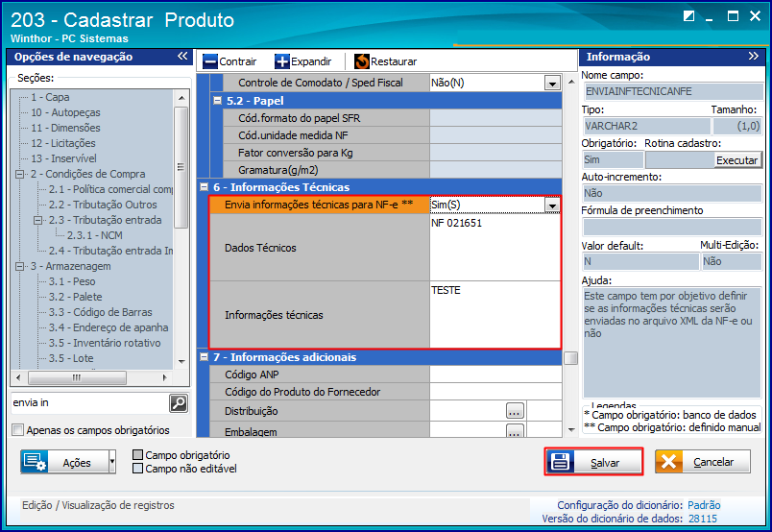Click the Código ANP input field

coord(495,375)
